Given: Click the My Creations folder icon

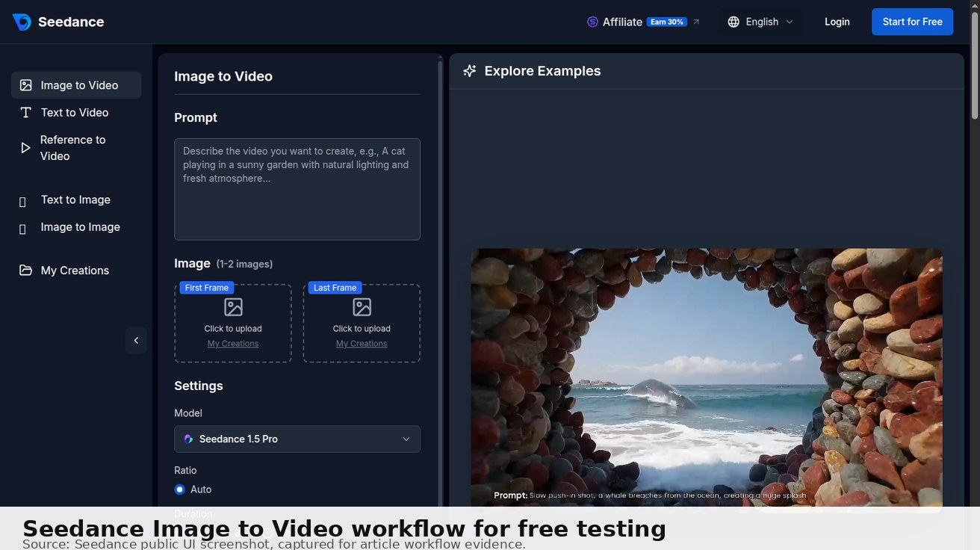Looking at the screenshot, I should pyautogui.click(x=25, y=271).
